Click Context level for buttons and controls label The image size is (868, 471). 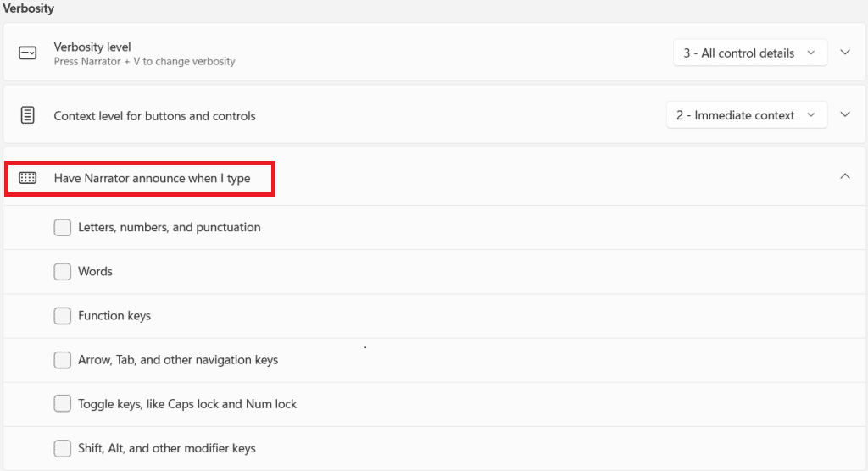[x=154, y=116]
